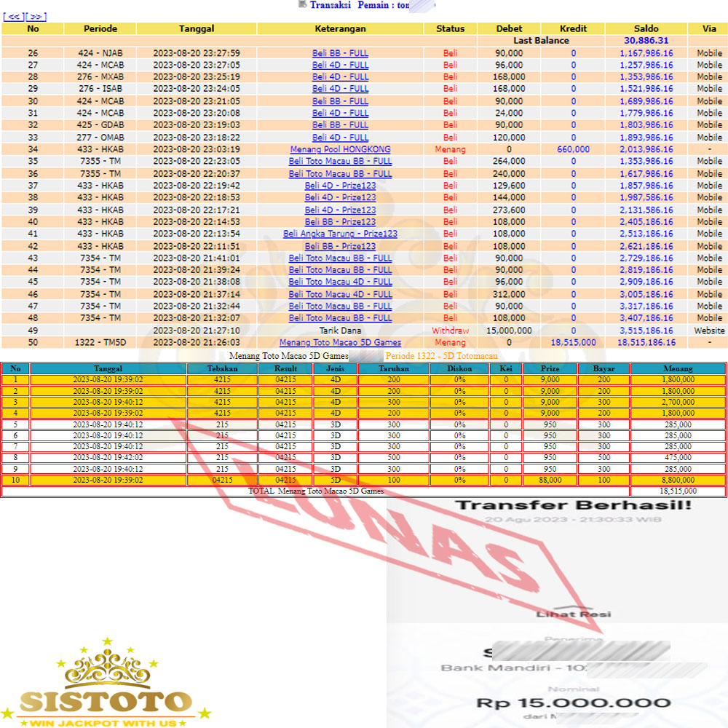The height and width of the screenshot is (728, 728).
Task: Go to next page with [>>] link
Action: (36, 17)
